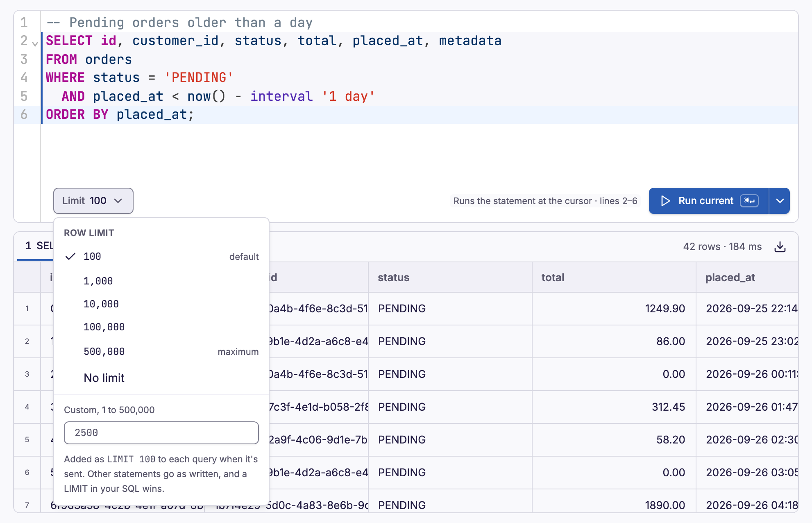The height and width of the screenshot is (523, 812).
Task: Choose the 100,000 row limit
Action: tap(161, 327)
